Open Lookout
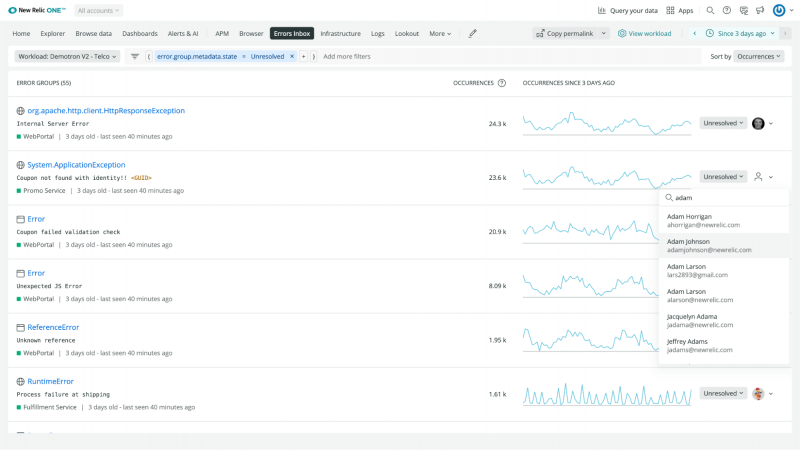Screen dimensions: 800x450 click(407, 34)
